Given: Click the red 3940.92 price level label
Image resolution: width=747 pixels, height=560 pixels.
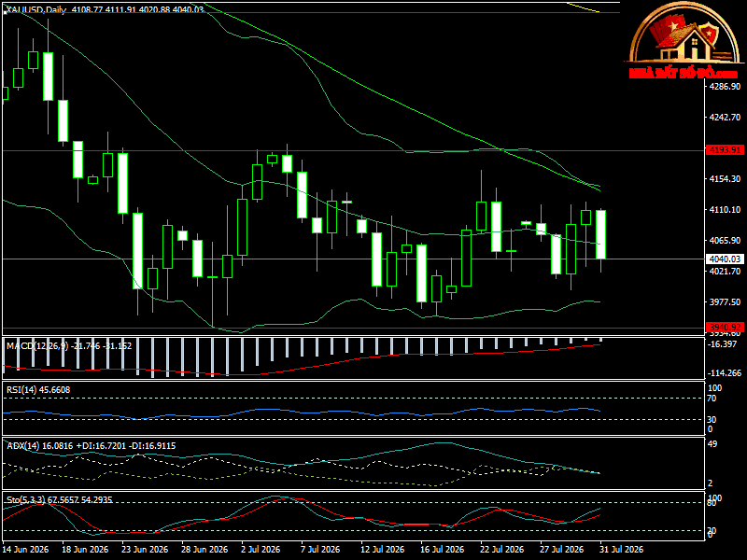Looking at the screenshot, I should [x=726, y=328].
